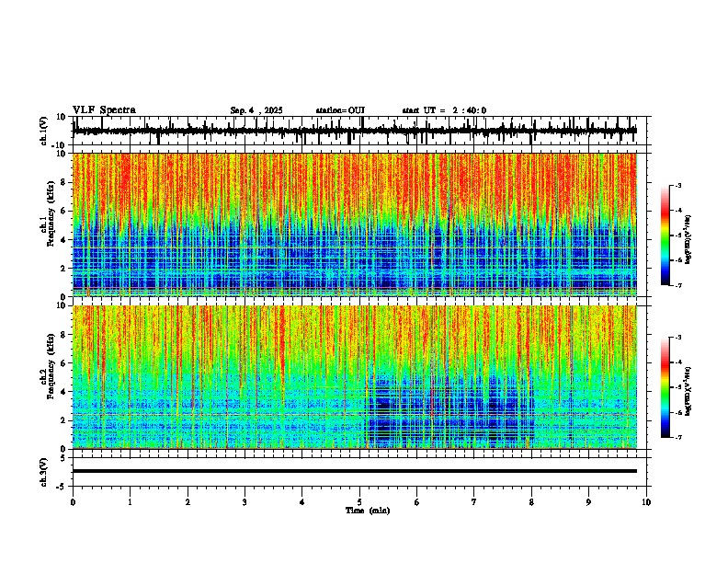Click time axis tick label 1
The height and width of the screenshot is (563, 728).
[x=130, y=502]
